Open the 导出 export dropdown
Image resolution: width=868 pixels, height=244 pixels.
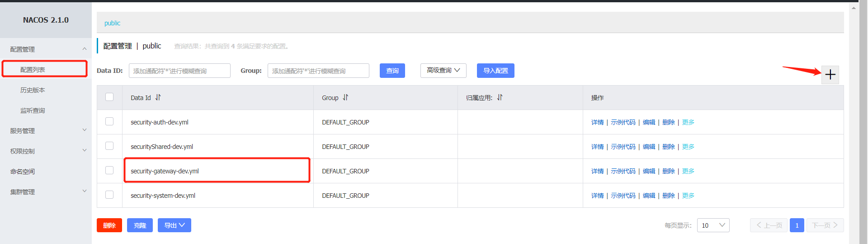(x=174, y=225)
